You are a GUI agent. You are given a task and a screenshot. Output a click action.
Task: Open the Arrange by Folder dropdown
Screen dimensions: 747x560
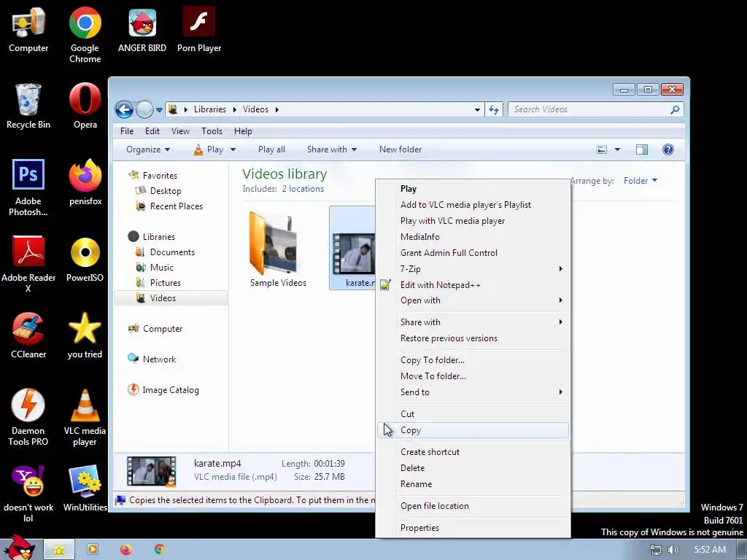(640, 181)
